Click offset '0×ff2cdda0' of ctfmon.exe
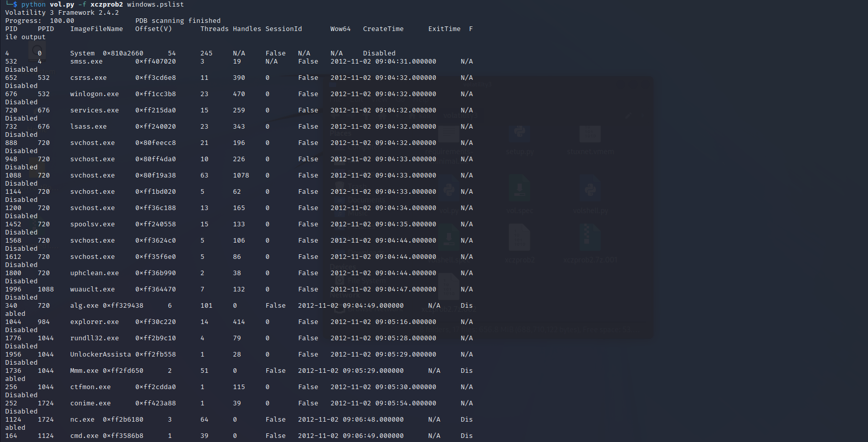This screenshot has height=442, width=868. point(156,387)
